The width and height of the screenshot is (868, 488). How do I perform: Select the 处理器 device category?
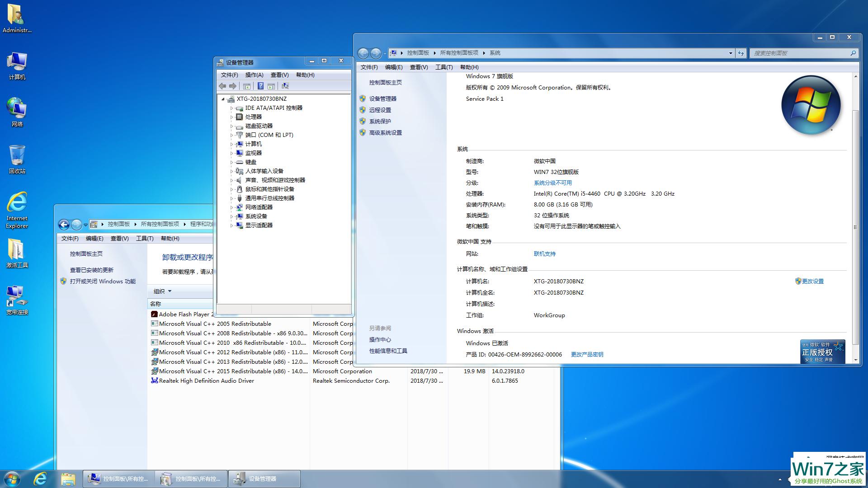(253, 117)
